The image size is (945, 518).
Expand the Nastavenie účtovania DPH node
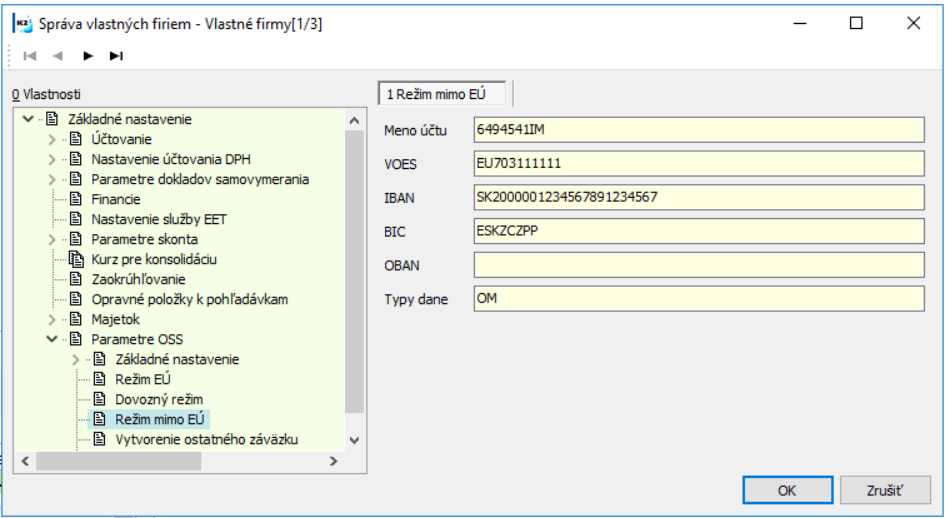(x=52, y=159)
